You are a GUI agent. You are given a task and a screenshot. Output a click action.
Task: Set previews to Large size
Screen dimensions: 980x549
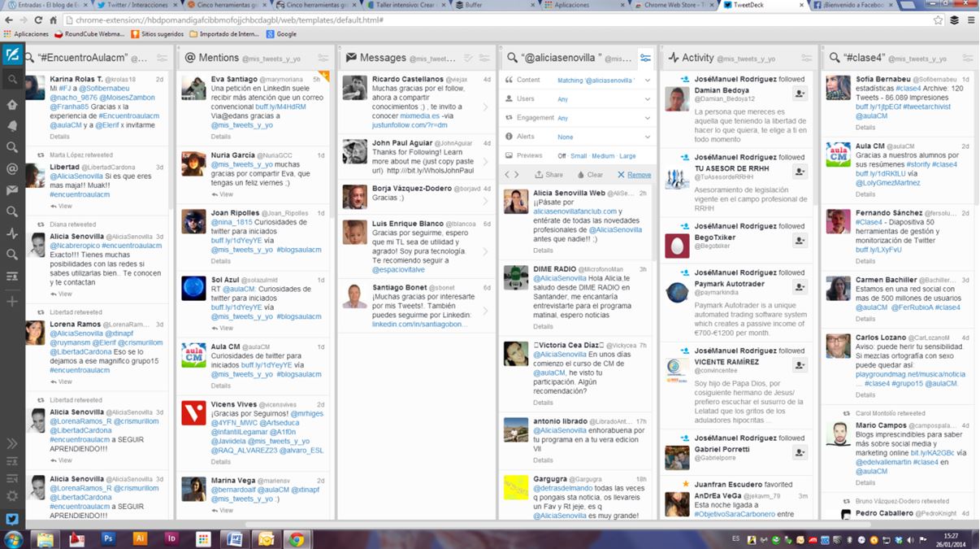point(627,155)
